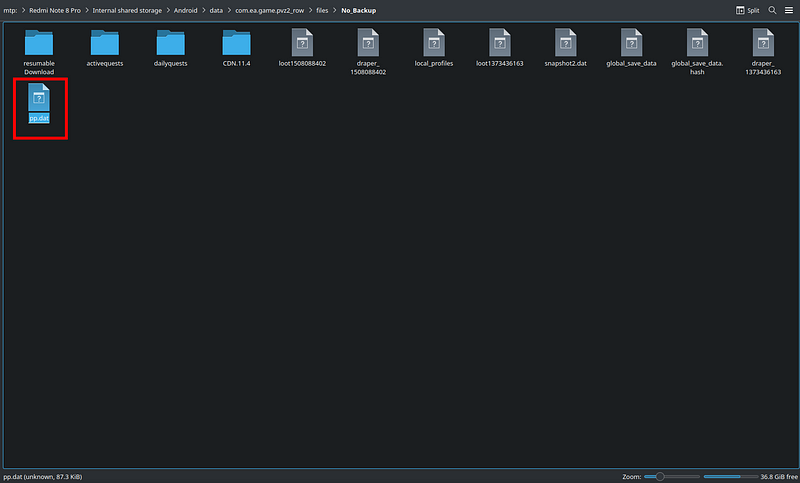This screenshot has height=483, width=800.
Task: Open the hamburger menu button
Action: pos(789,10)
